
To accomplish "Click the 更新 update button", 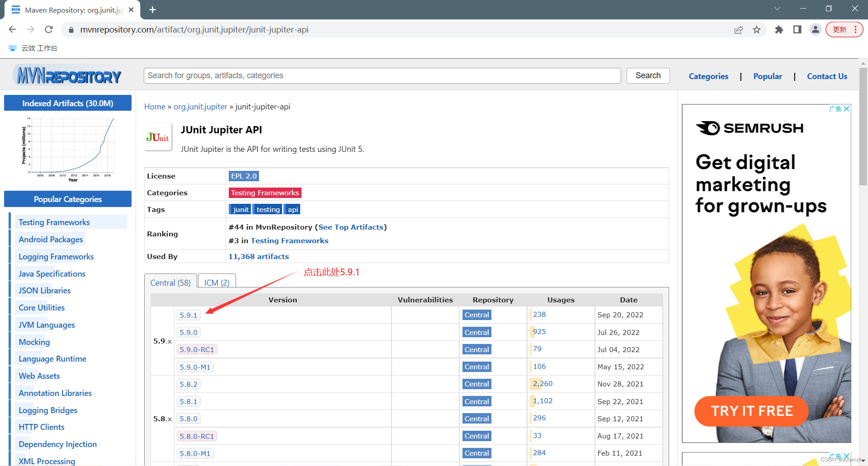I will (844, 30).
